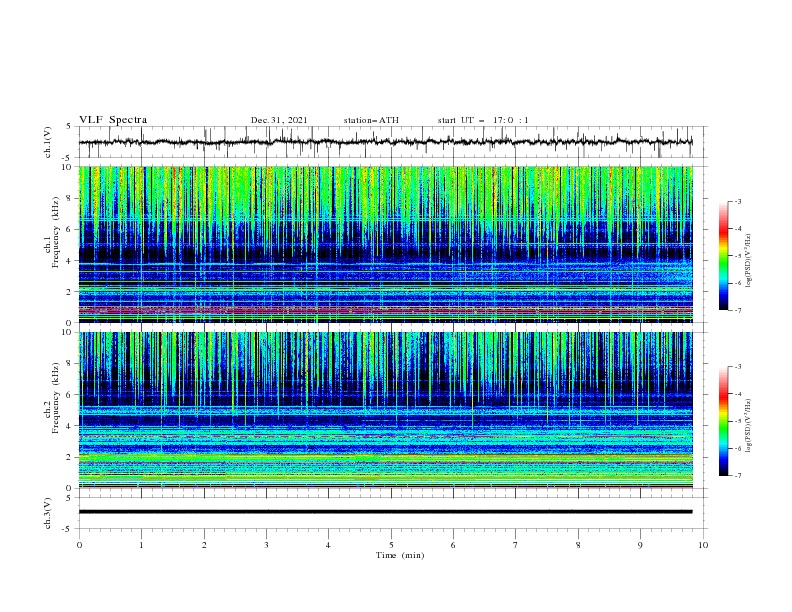Click the 'ch.3(V)' axis label
This screenshot has width=792, height=612.
pos(48,513)
